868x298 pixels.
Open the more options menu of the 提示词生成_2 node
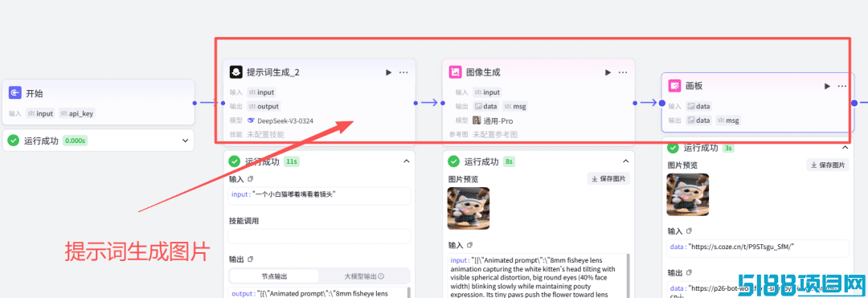click(x=403, y=72)
